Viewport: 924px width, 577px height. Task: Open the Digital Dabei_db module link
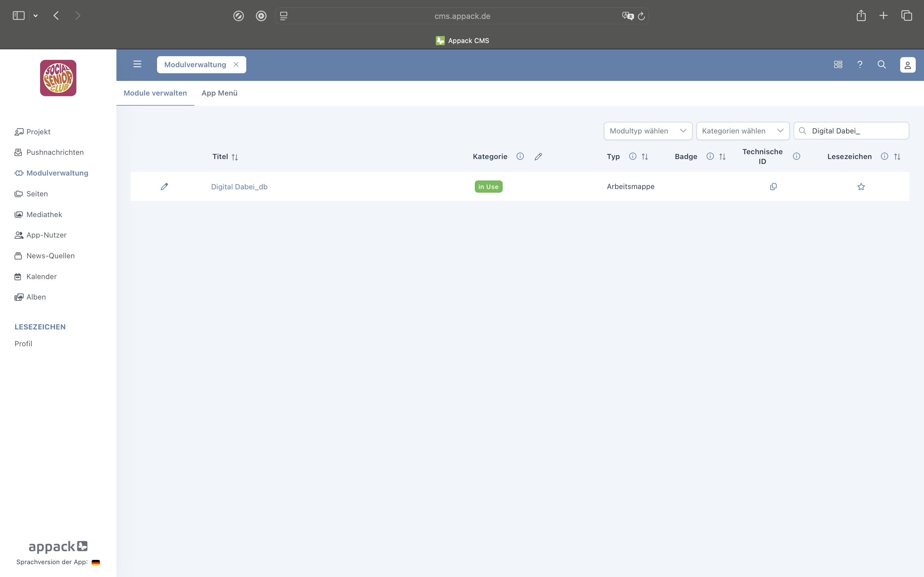(x=239, y=187)
